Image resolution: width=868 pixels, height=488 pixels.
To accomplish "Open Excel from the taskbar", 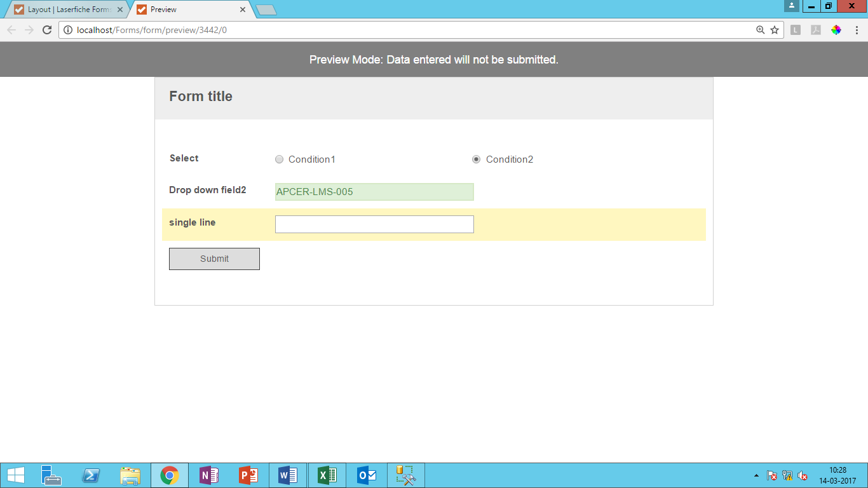I will (x=327, y=475).
